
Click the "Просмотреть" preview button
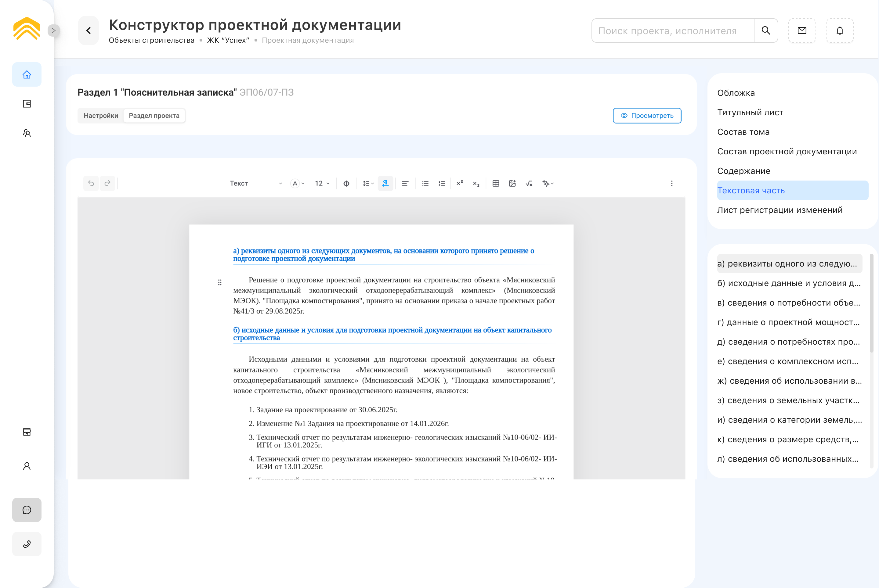pos(647,116)
